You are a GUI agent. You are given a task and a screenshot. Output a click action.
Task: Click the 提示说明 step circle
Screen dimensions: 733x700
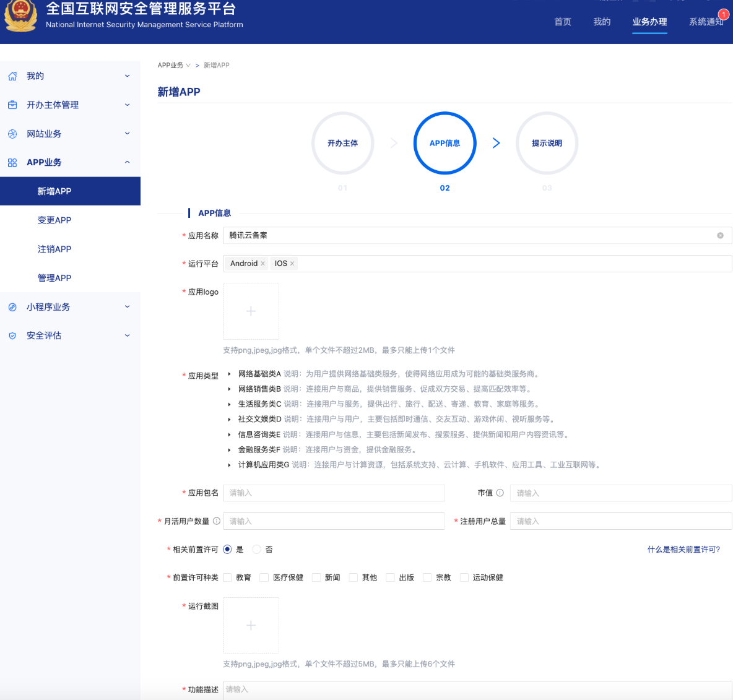point(547,143)
